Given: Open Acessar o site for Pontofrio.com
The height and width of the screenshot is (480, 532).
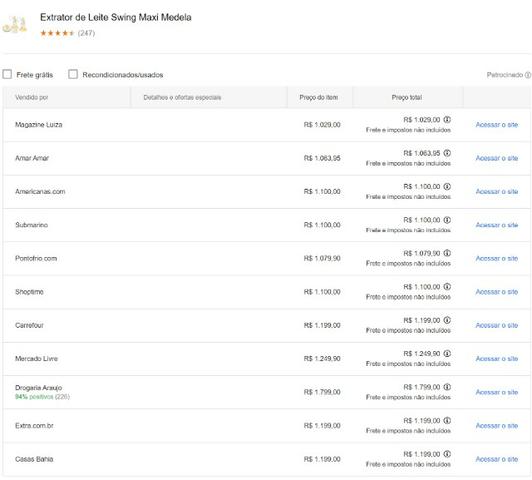Looking at the screenshot, I should [497, 258].
